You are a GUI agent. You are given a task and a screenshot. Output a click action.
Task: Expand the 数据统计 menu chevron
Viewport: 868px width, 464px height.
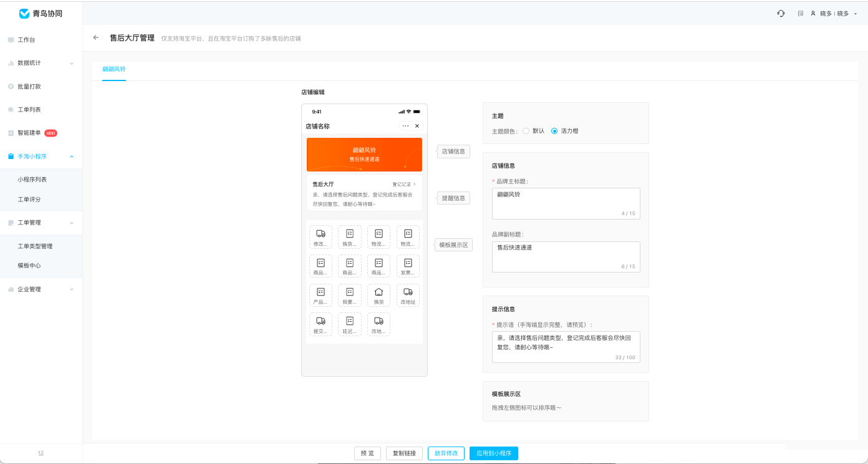pos(72,63)
